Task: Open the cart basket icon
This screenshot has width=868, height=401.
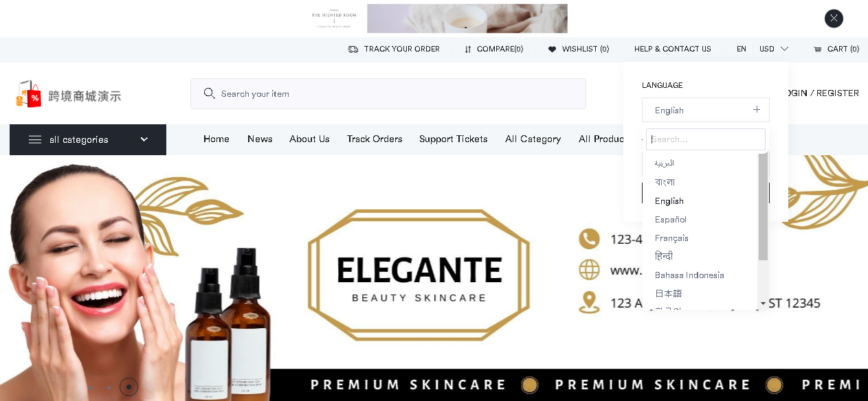Action: 818,49
